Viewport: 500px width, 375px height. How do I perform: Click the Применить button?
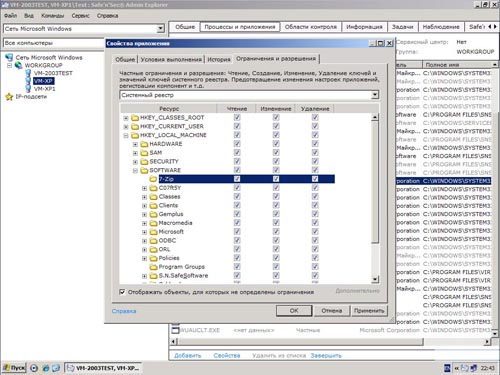coord(369,311)
